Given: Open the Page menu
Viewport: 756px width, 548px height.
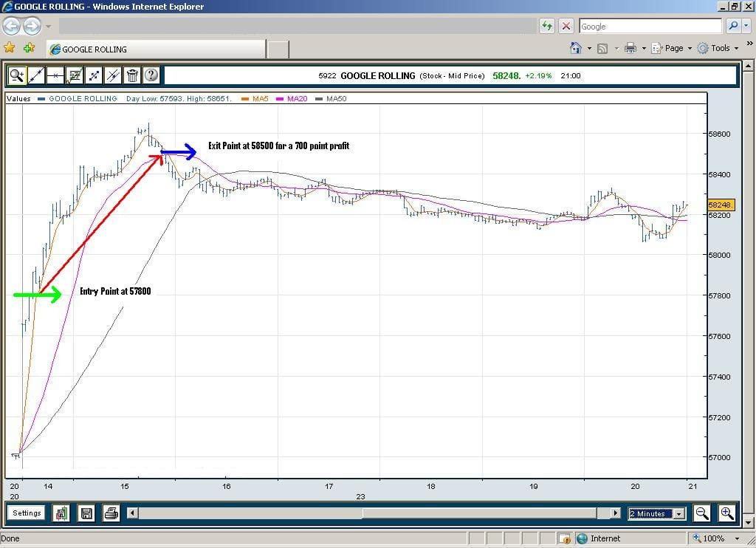Looking at the screenshot, I should click(x=671, y=48).
